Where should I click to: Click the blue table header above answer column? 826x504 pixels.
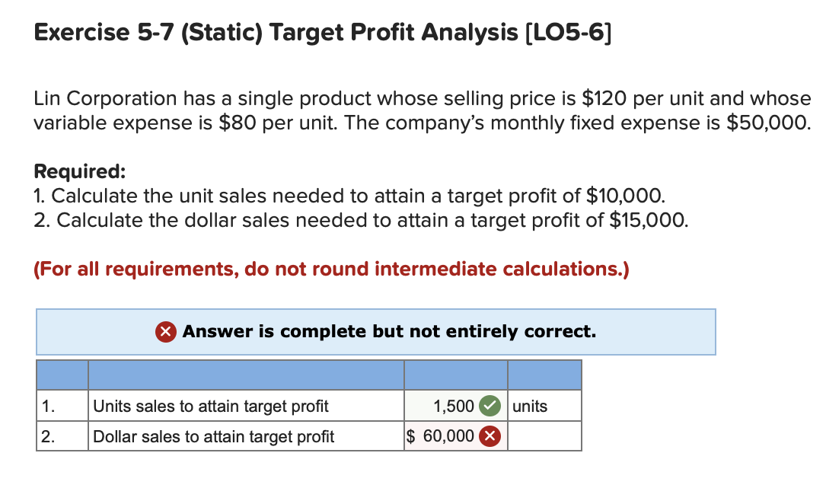tap(456, 375)
